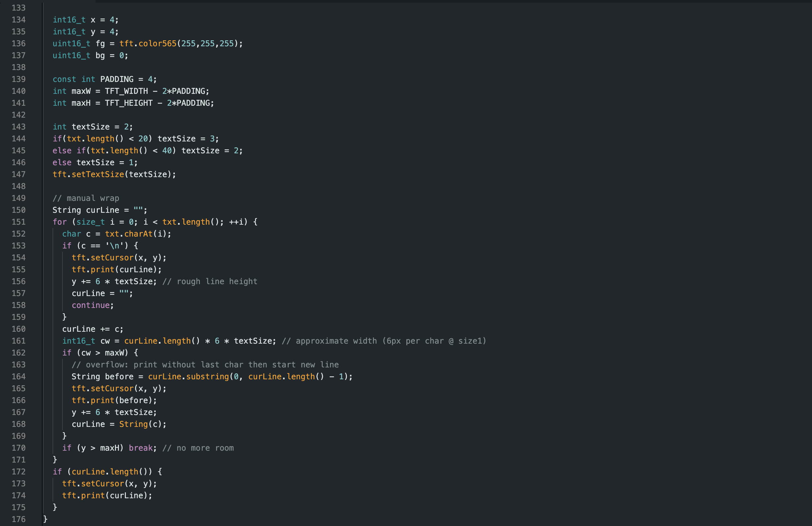Click the 'continue' keyword
This screenshot has height=526, width=812.
(x=91, y=305)
